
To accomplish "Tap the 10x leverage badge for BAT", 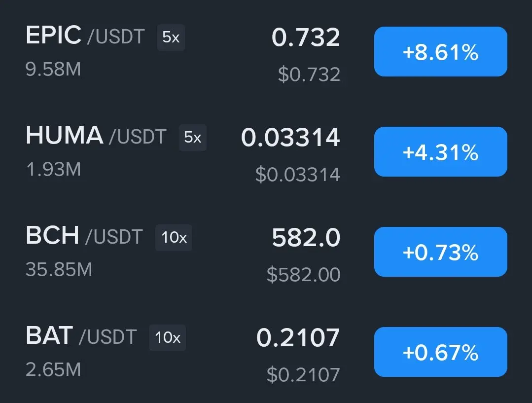I will coord(167,338).
